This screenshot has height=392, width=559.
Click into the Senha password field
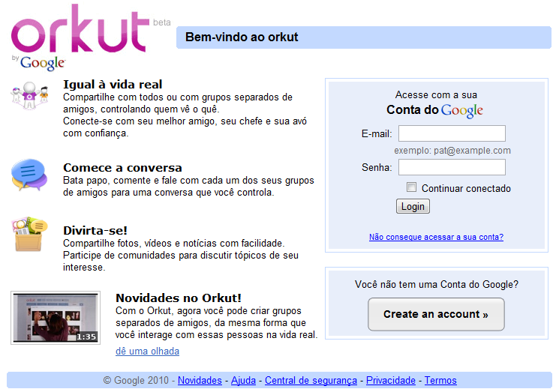coord(452,167)
